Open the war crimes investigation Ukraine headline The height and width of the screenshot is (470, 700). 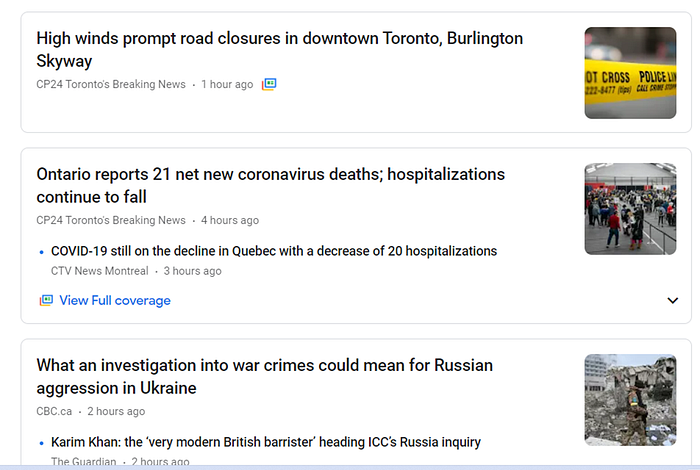(264, 376)
